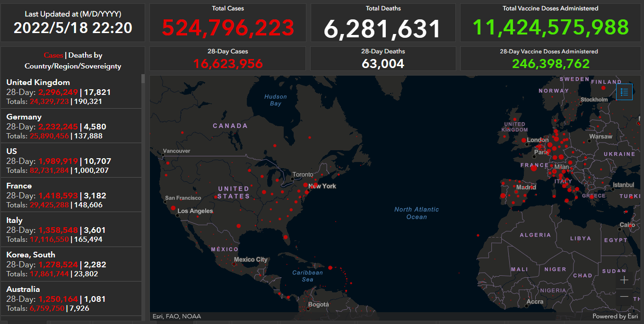Click the Powered by Esri link
This screenshot has height=324, width=644.
(615, 316)
